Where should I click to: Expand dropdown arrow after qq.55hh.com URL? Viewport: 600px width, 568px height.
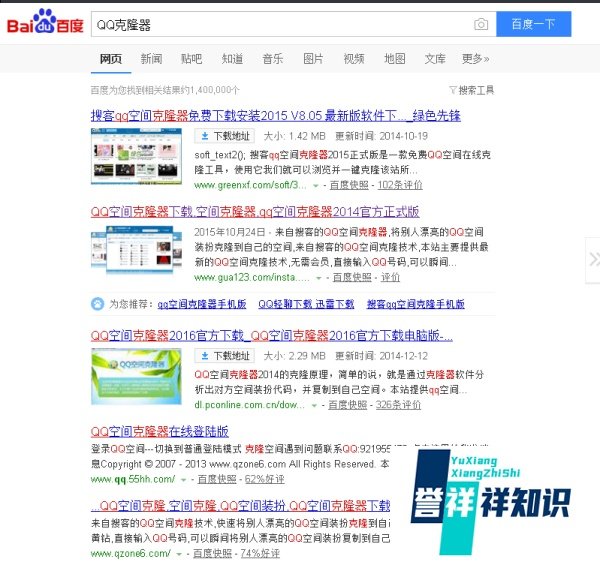click(x=184, y=480)
